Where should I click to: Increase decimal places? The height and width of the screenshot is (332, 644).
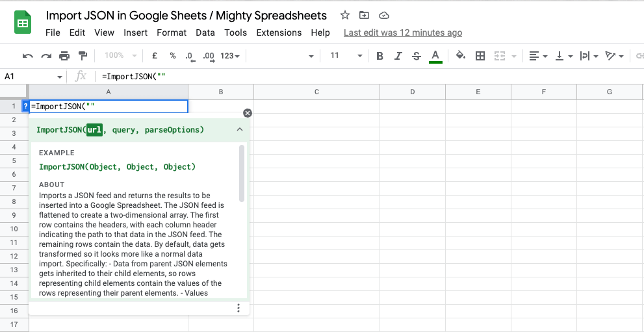[209, 57]
